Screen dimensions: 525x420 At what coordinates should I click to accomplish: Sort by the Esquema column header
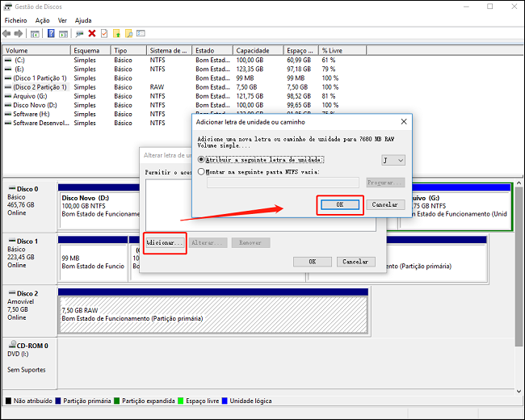pos(90,51)
